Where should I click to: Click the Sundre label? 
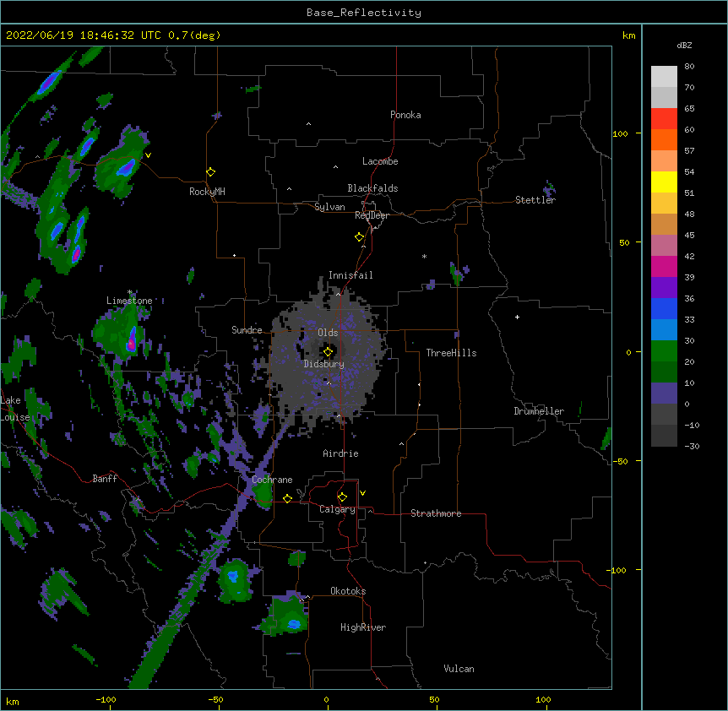point(247,330)
